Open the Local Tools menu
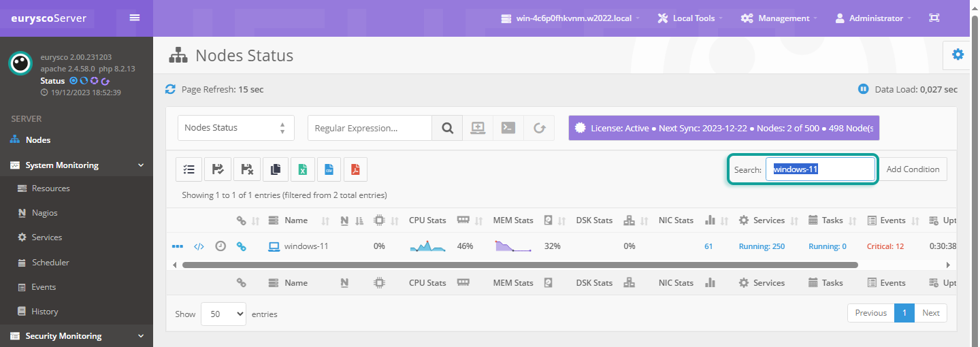Screen dimensions: 980x347 tap(690, 18)
